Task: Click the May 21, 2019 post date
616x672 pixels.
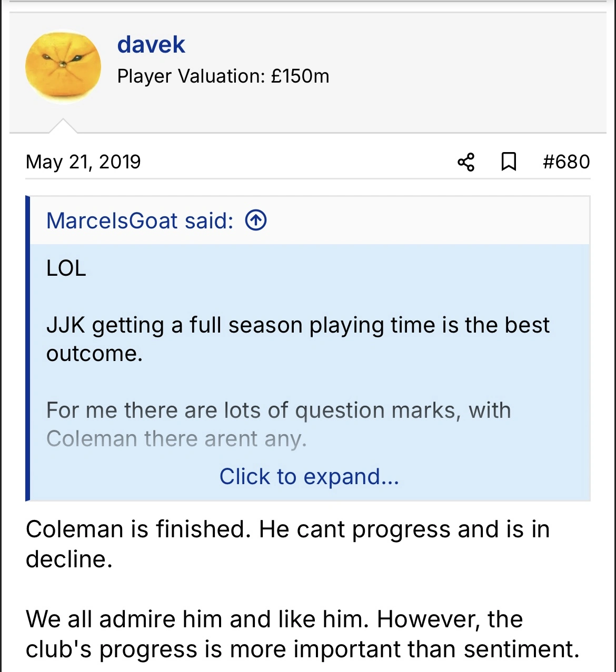Action: click(83, 162)
